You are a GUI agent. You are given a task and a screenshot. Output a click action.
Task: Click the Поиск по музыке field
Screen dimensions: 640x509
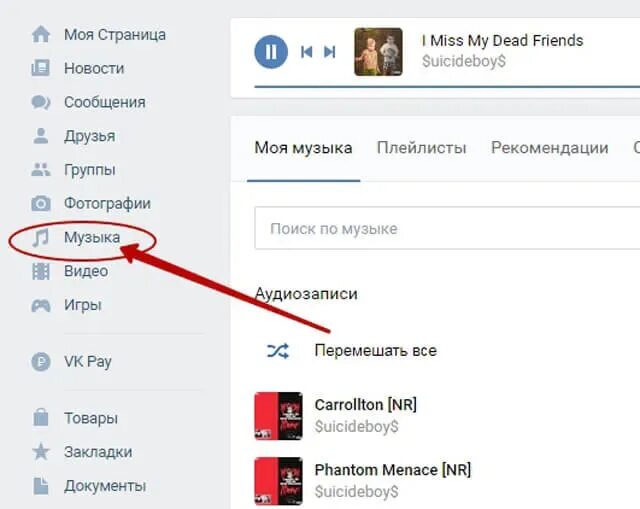click(447, 228)
